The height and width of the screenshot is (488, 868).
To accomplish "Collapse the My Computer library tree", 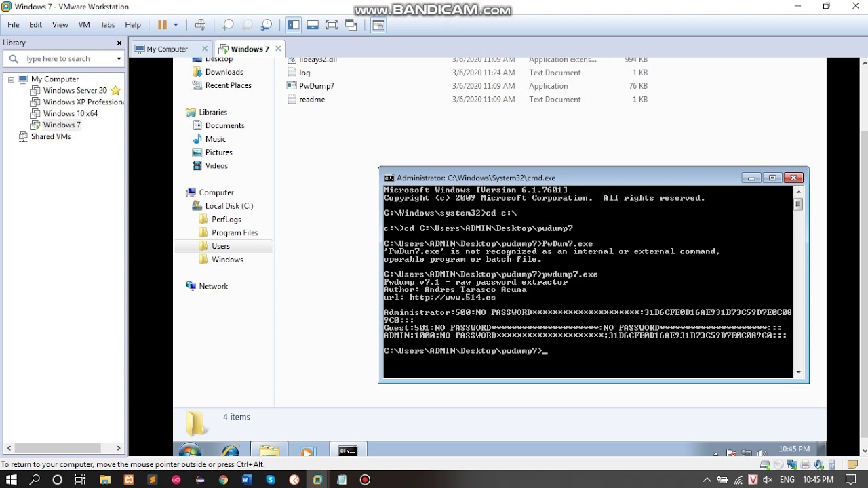I will point(11,79).
